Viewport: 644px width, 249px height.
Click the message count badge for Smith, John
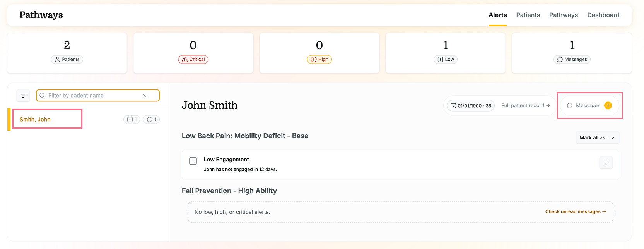click(x=151, y=120)
